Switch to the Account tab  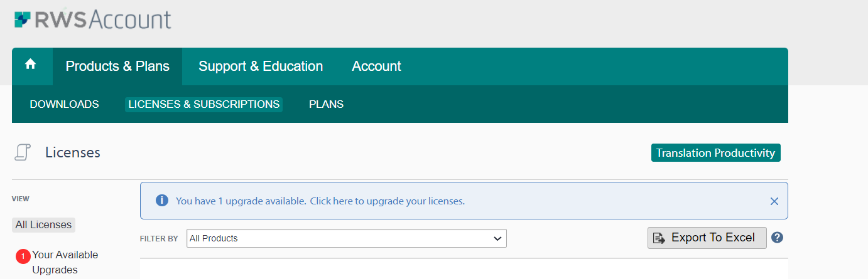[376, 66]
